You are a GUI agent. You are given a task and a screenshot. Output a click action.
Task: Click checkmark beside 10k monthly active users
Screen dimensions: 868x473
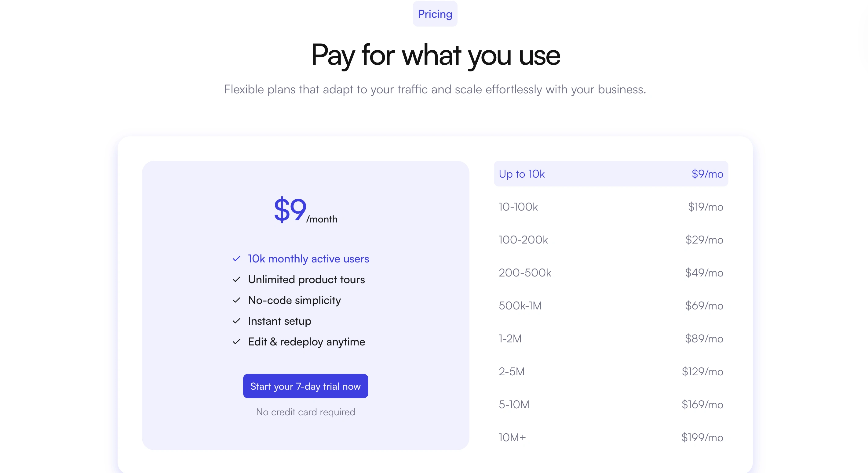(x=236, y=258)
